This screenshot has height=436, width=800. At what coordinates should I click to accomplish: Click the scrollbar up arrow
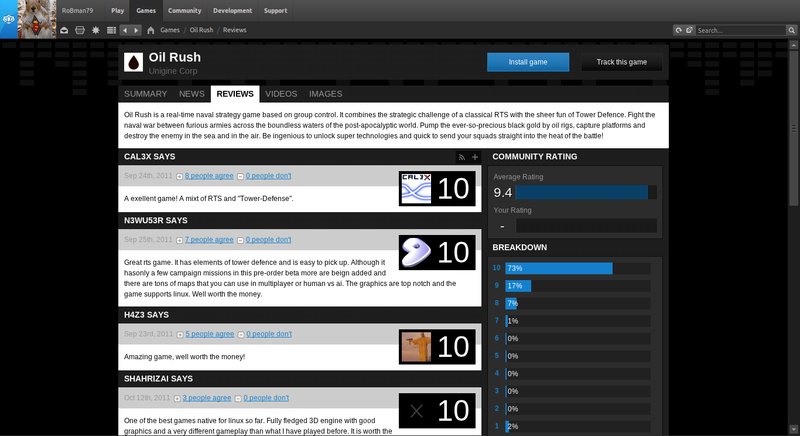pyautogui.click(x=794, y=45)
